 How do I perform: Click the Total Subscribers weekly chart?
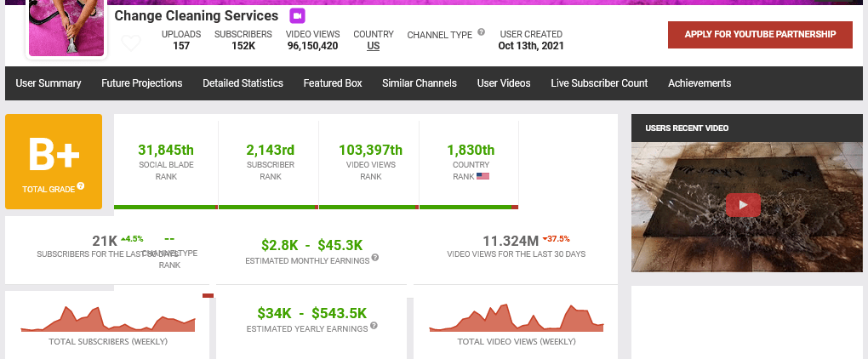[x=108, y=319]
